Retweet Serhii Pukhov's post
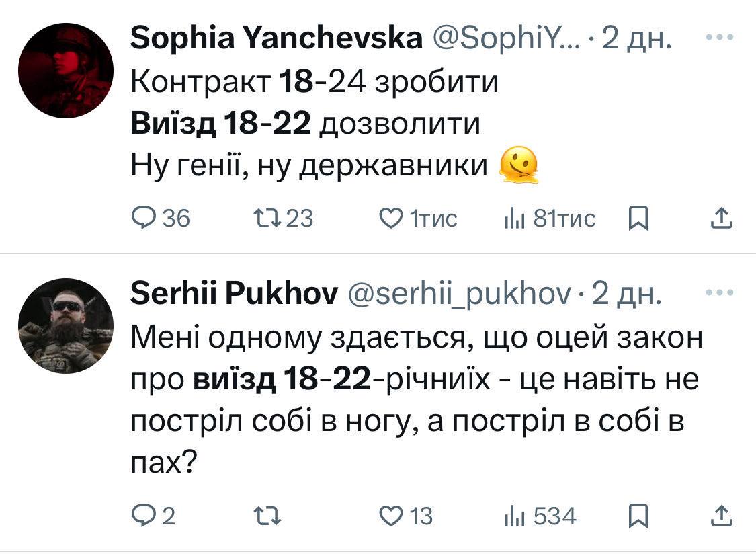The width and height of the screenshot is (756, 556). 262,516
